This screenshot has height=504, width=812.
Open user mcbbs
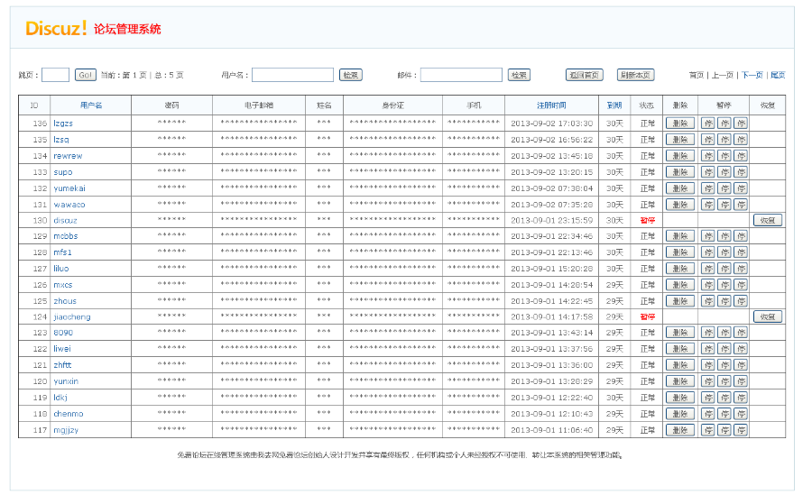[66, 236]
